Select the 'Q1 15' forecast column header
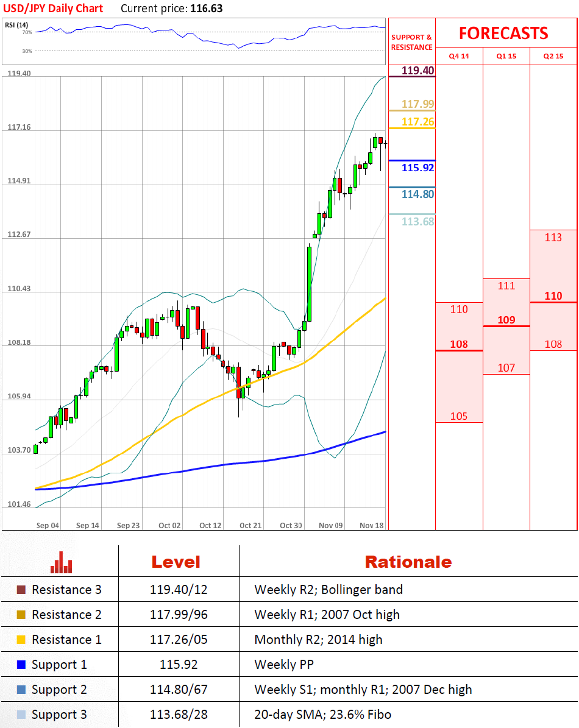579x728 pixels. point(506,56)
